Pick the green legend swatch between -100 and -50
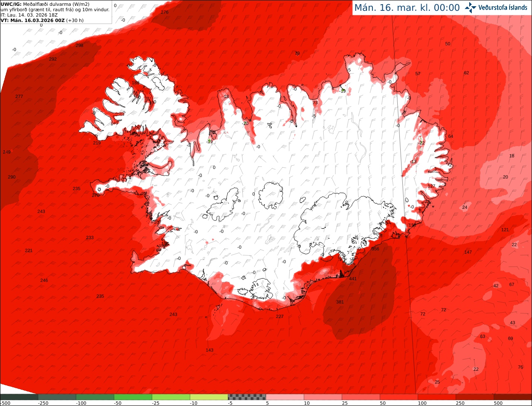Viewport: 532px width, 406px height. (95, 397)
